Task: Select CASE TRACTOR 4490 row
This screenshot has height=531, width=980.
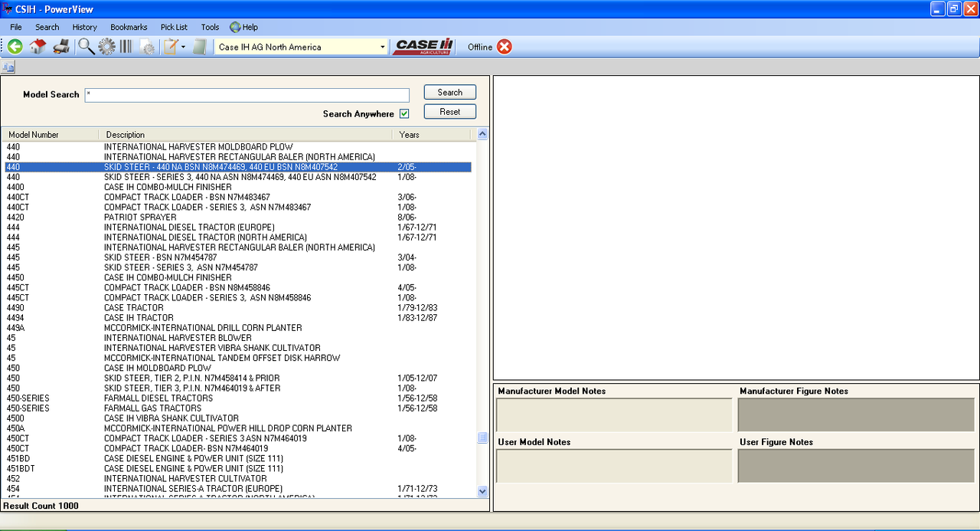Action: coord(237,308)
